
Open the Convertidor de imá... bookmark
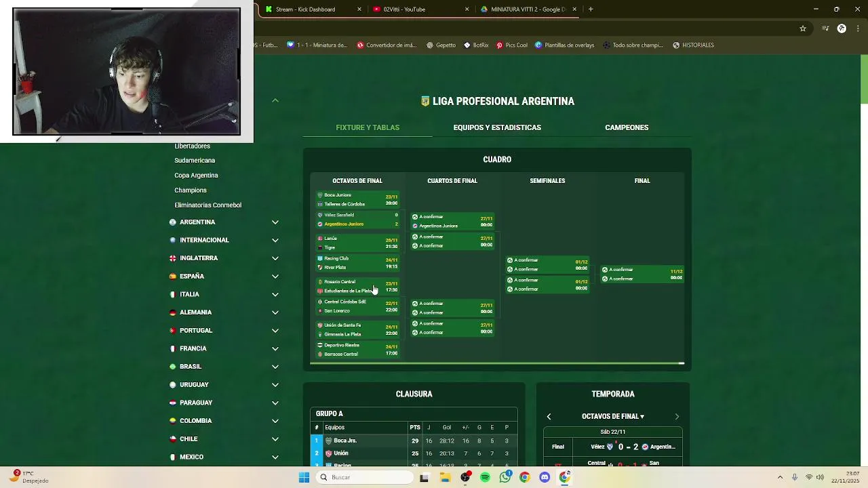pyautogui.click(x=387, y=45)
